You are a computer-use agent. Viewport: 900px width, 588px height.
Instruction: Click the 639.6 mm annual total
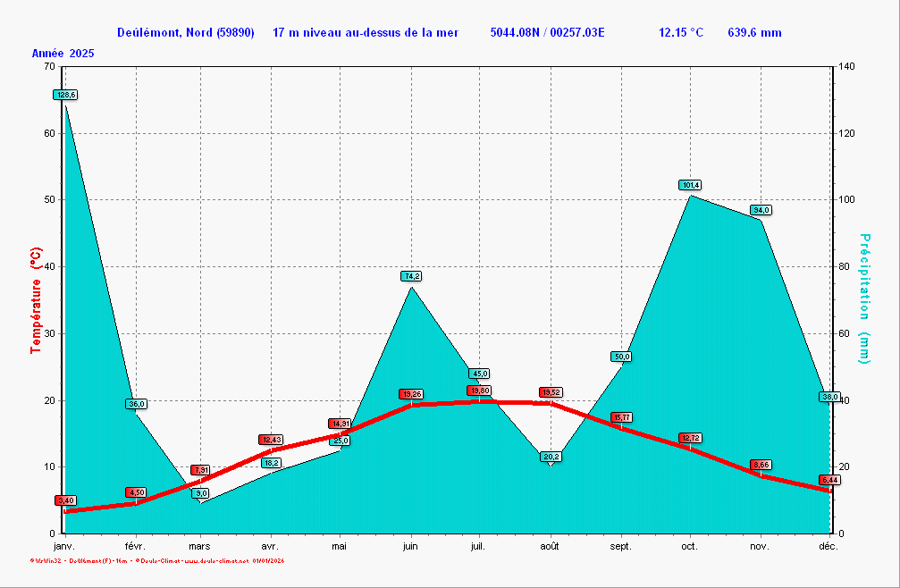coord(754,33)
